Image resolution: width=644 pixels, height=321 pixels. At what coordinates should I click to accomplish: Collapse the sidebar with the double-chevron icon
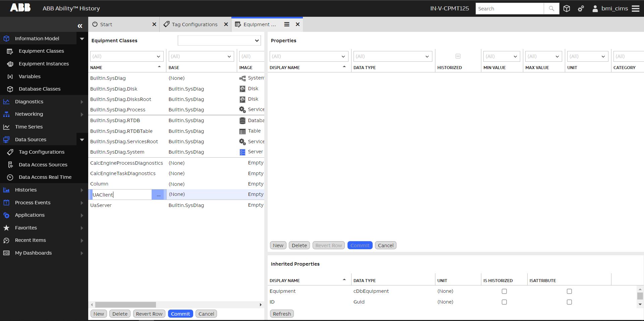pyautogui.click(x=80, y=26)
